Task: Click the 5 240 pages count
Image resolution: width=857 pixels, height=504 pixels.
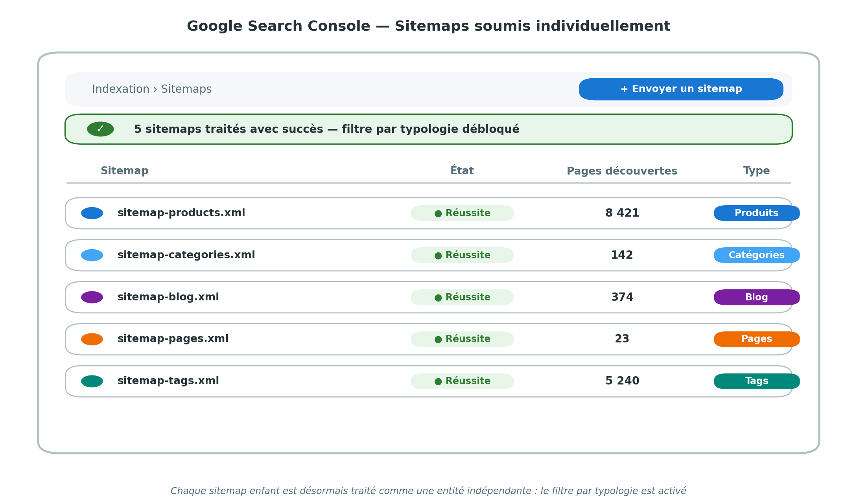Action: (622, 381)
